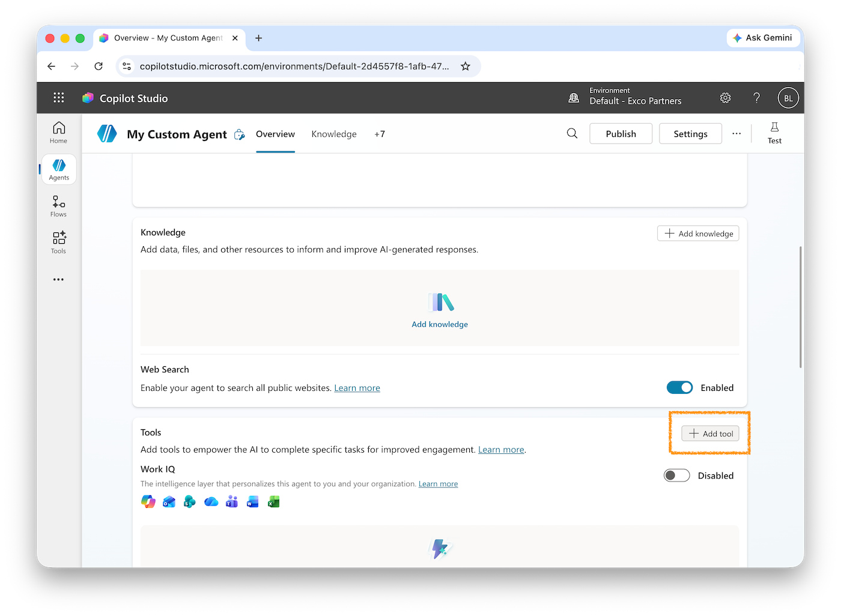841x616 pixels.
Task: Click the Web Search heading
Action: pyautogui.click(x=165, y=369)
